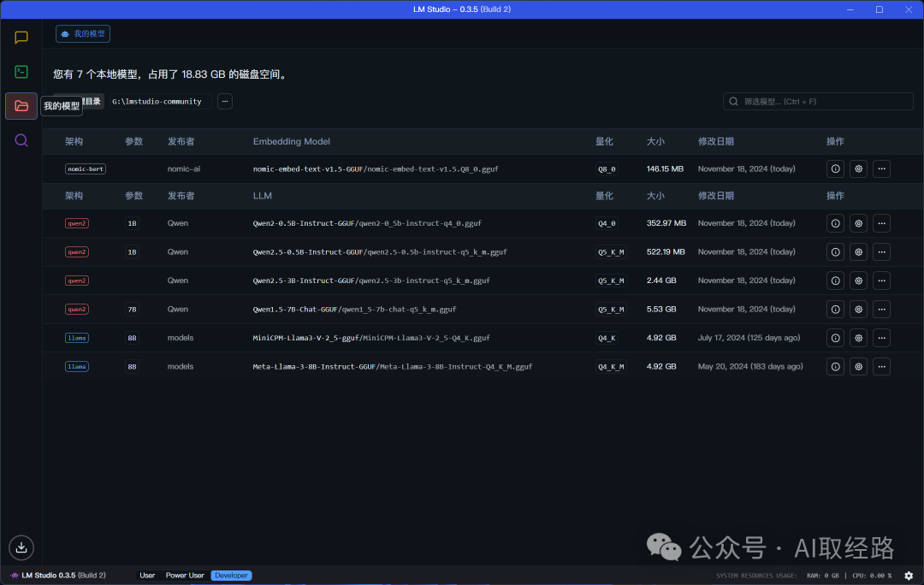Open the Developer terminal sidebar icon

click(21, 72)
